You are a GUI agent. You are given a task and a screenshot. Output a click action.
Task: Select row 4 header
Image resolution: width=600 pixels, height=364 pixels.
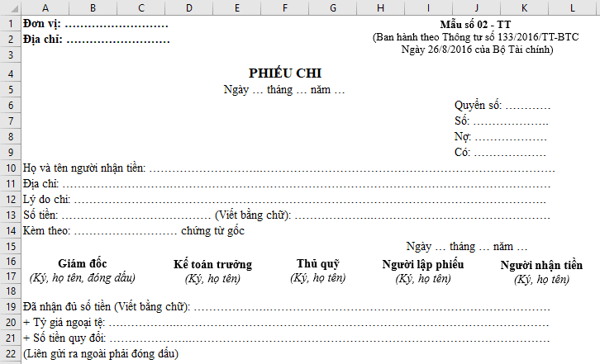[11, 73]
